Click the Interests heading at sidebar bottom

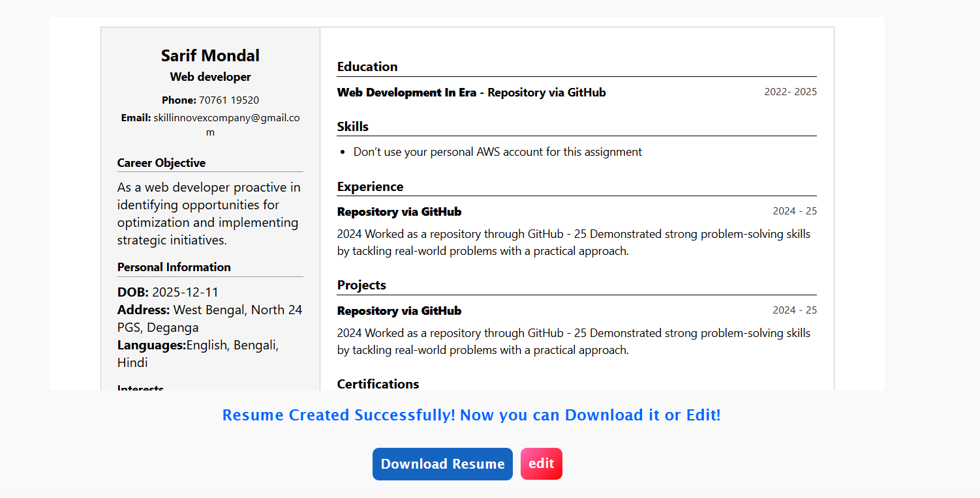(140, 387)
